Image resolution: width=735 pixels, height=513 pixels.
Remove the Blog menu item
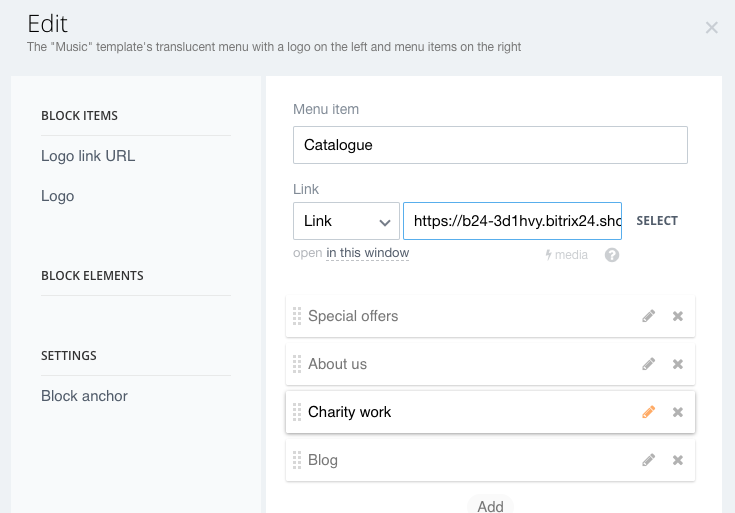tap(678, 460)
